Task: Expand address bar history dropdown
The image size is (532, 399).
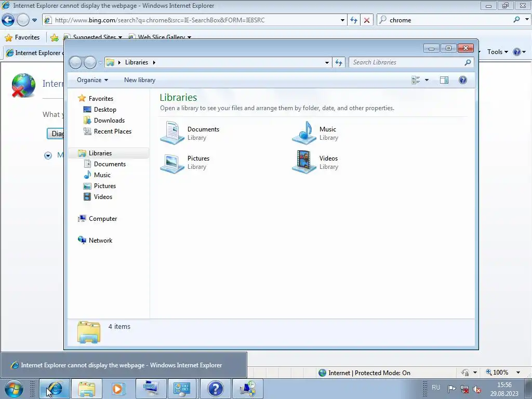Action: point(327,62)
